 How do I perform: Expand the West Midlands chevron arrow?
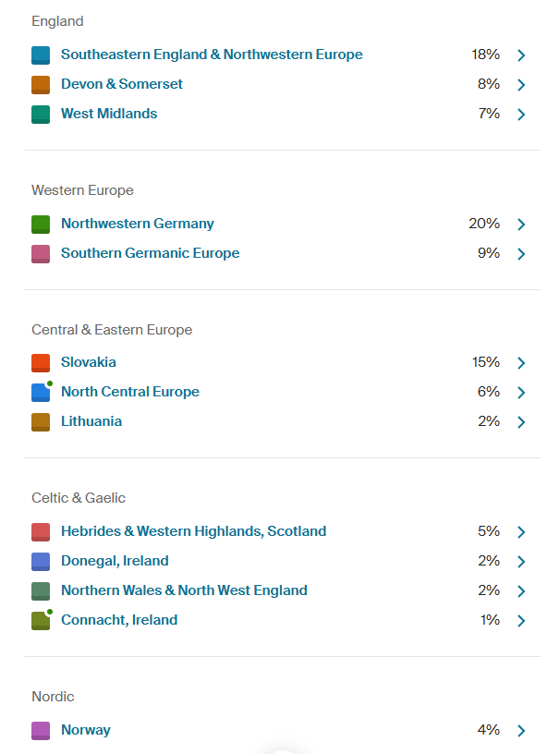click(521, 115)
